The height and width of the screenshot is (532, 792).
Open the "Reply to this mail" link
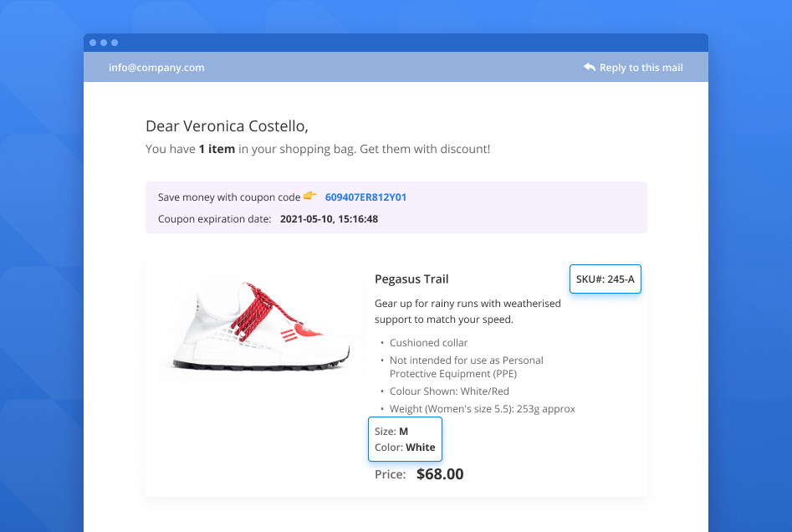[641, 68]
